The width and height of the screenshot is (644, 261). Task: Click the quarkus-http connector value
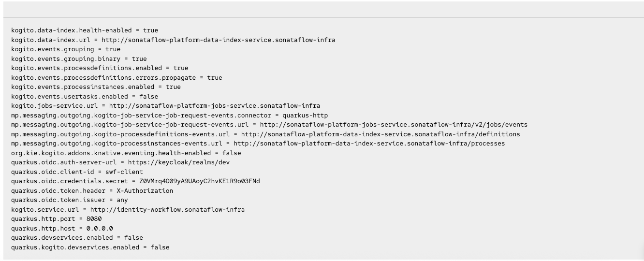[x=305, y=115]
